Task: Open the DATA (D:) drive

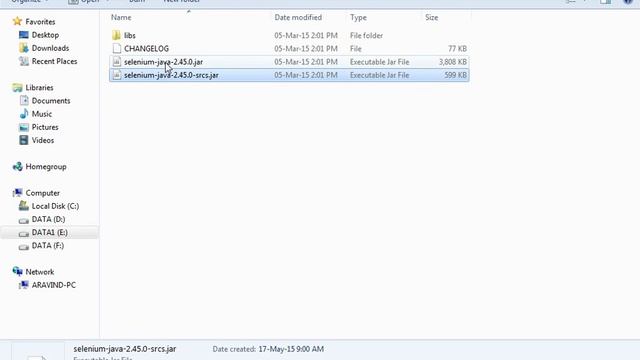Action: [x=48, y=219]
